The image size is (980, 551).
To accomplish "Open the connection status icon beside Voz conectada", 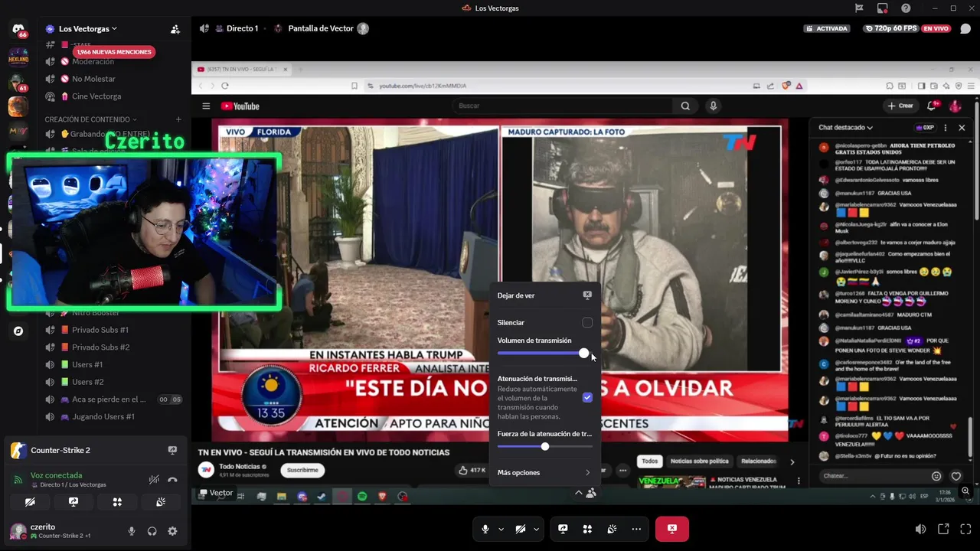I will (x=18, y=480).
